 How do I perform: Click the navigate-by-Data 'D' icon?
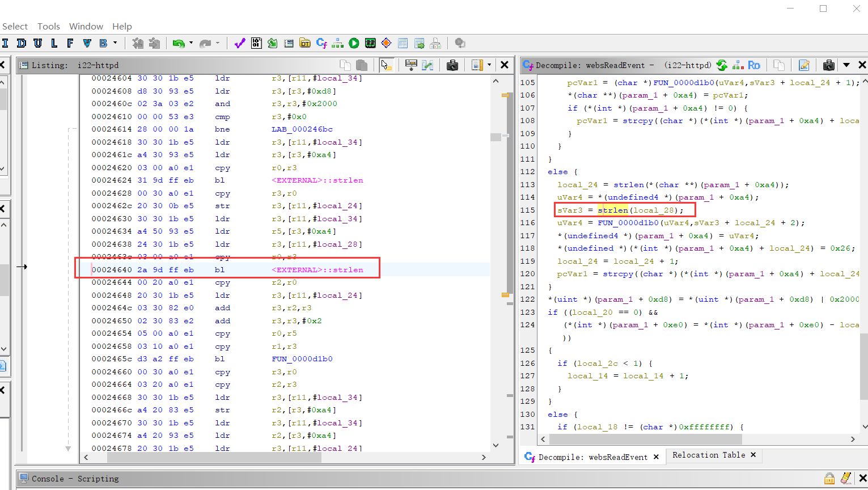pyautogui.click(x=22, y=43)
